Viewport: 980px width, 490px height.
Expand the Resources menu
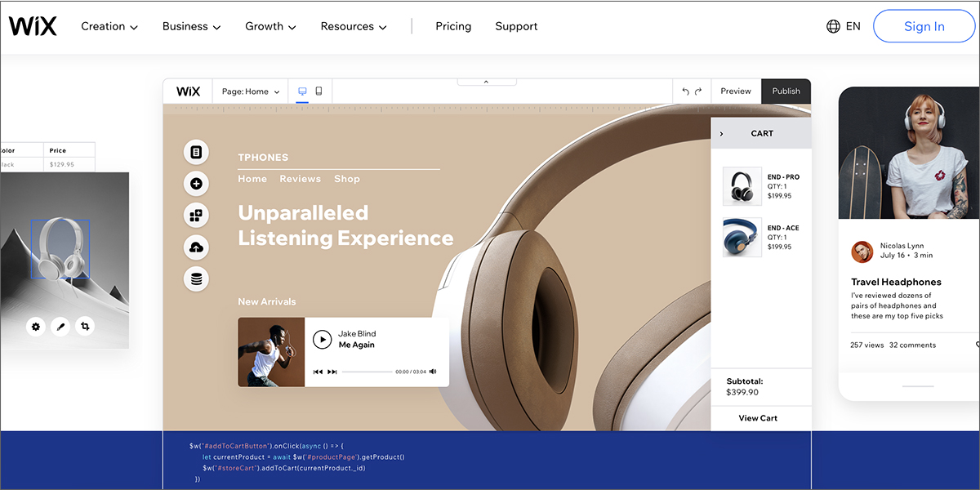(x=353, y=26)
